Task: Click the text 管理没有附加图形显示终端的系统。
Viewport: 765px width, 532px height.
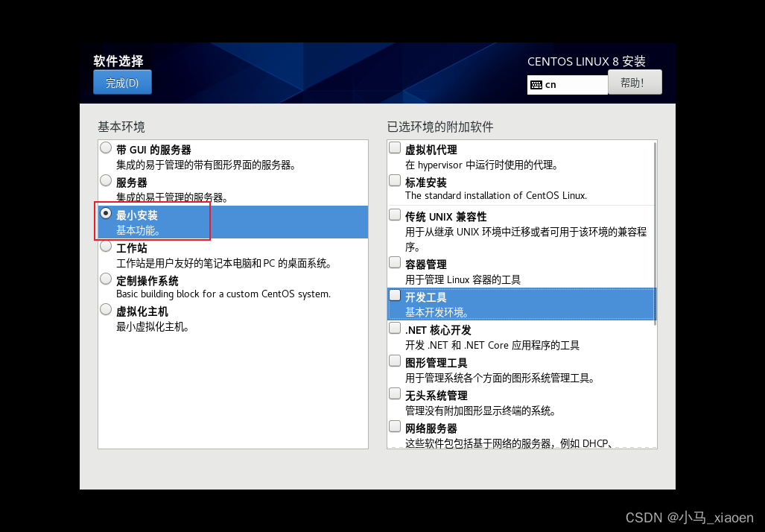Action: 480,411
